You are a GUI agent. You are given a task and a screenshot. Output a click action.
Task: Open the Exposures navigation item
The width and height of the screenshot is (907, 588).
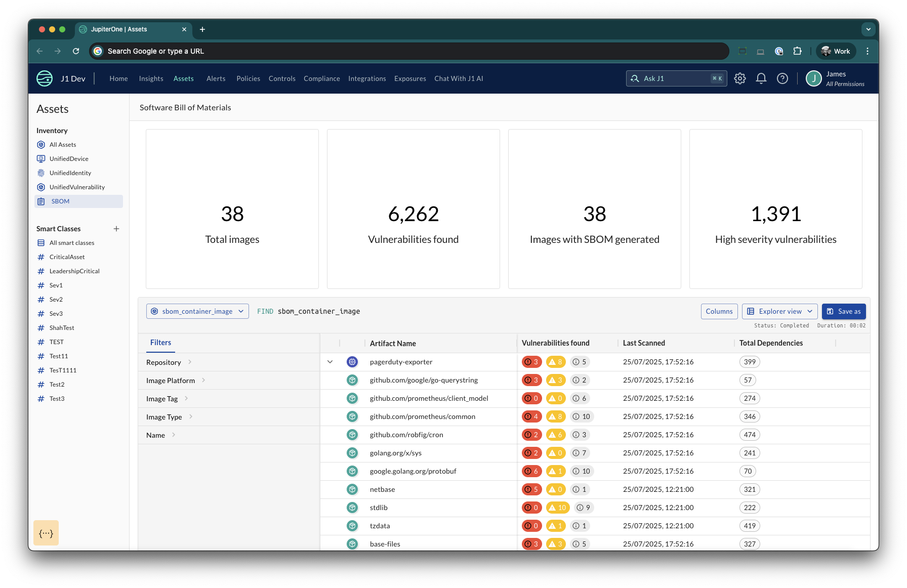click(x=410, y=78)
